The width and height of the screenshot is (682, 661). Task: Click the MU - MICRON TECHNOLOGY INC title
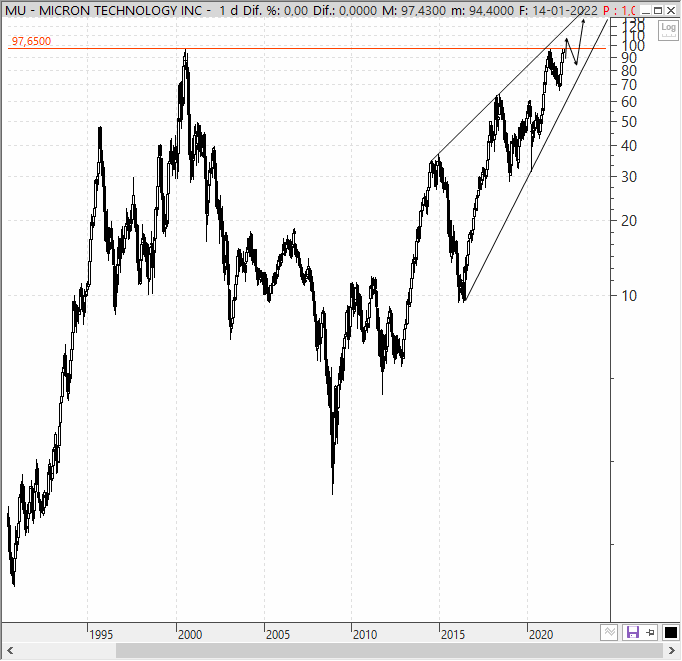pos(104,10)
